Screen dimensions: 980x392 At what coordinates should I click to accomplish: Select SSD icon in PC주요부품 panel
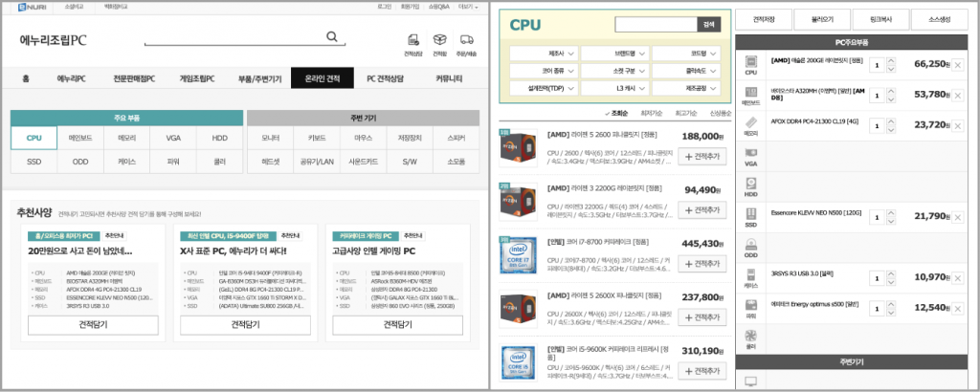[750, 214]
